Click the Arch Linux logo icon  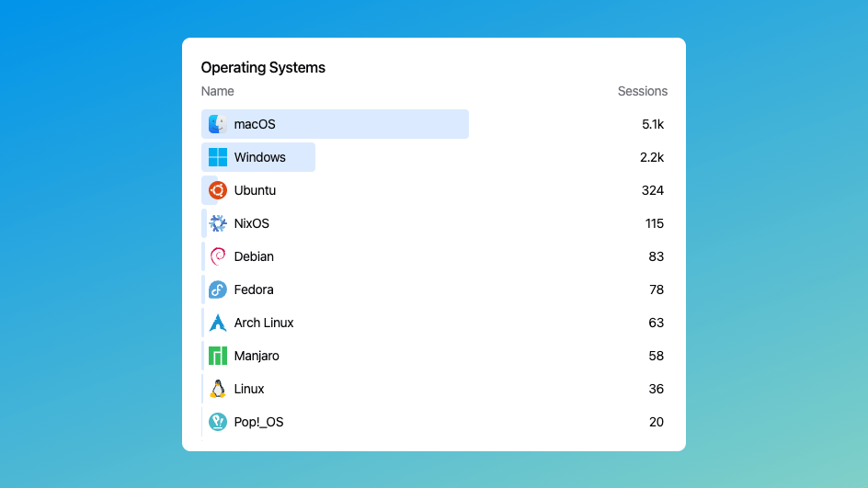(218, 323)
